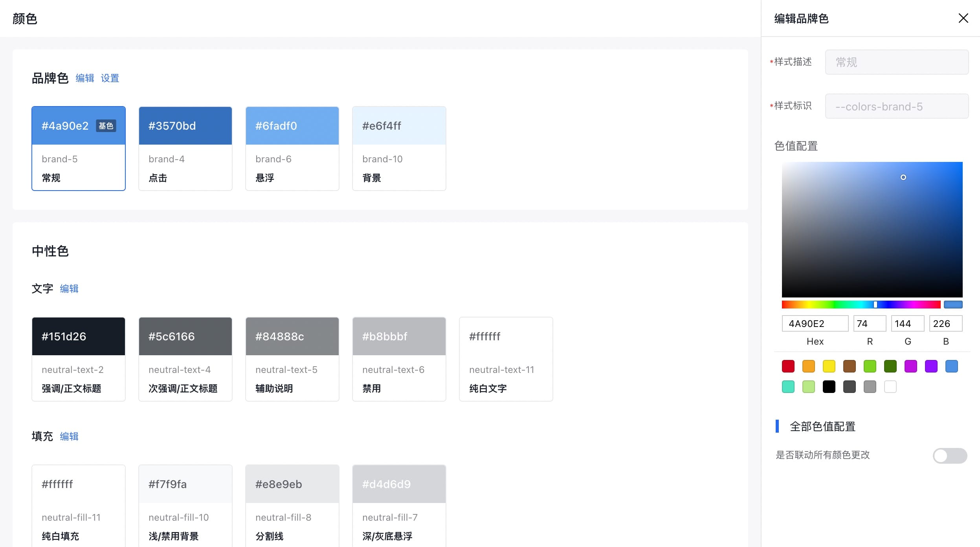Click the hue slider bar

[x=861, y=305]
